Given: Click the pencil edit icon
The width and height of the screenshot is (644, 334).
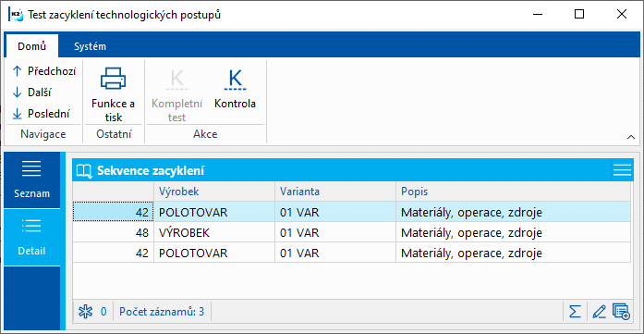Looking at the screenshot, I should pos(600,312).
